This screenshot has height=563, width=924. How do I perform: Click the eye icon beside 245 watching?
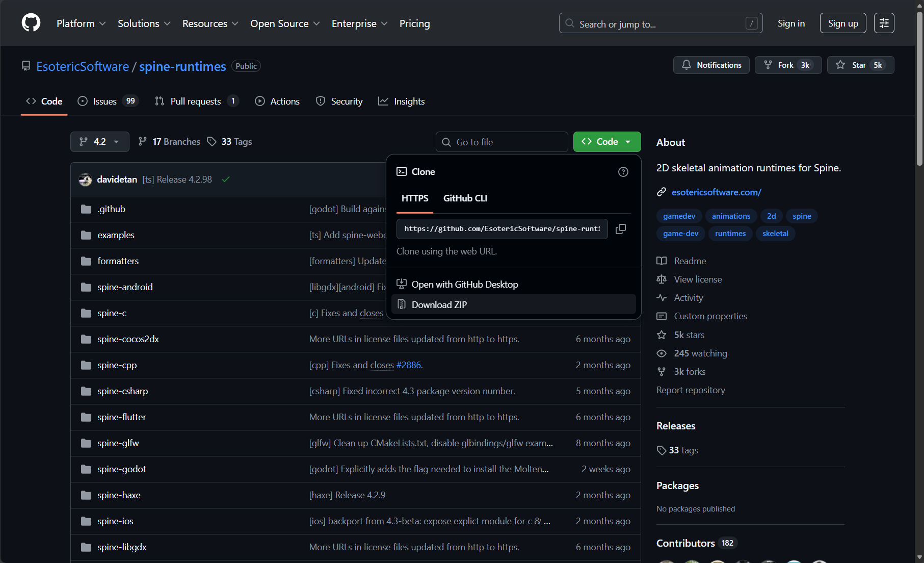point(662,353)
